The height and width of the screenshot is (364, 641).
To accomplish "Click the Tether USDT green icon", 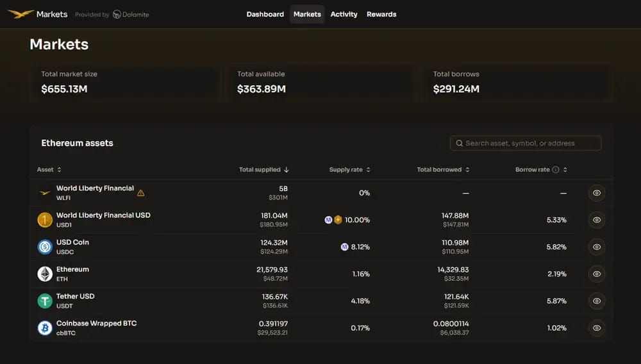I will click(x=45, y=301).
